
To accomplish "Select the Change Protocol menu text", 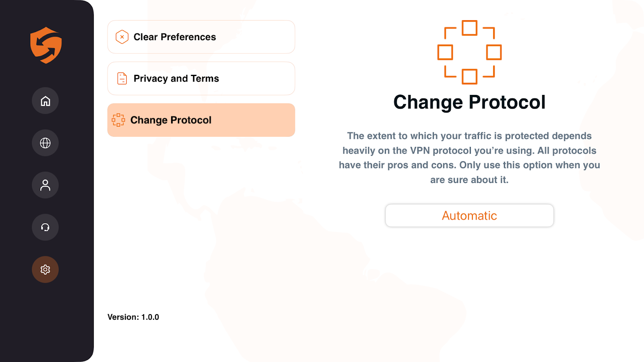I will pos(171,120).
